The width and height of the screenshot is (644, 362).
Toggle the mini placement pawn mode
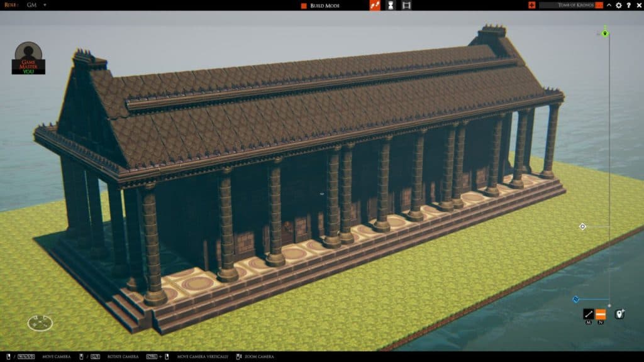click(x=391, y=6)
